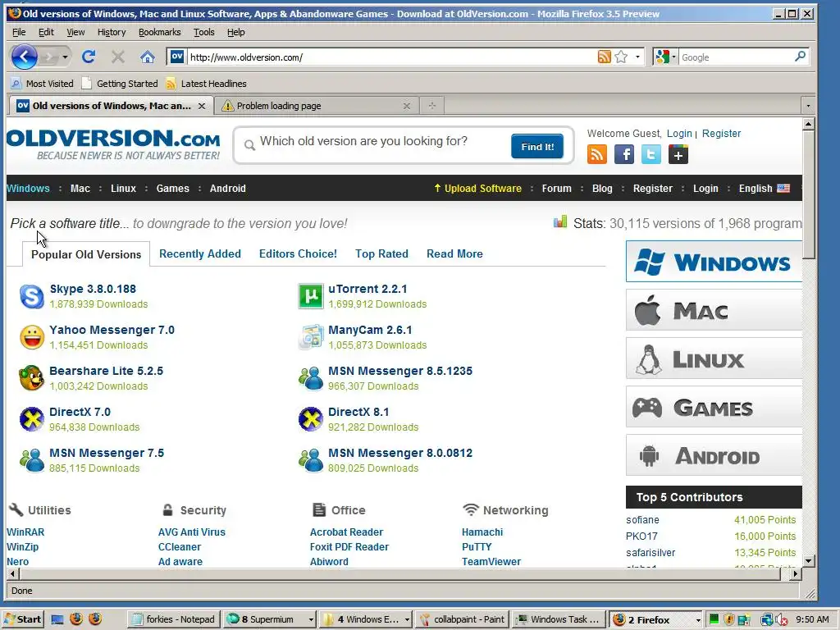Click the Windows Start button
840x630 pixels.
[x=22, y=619]
